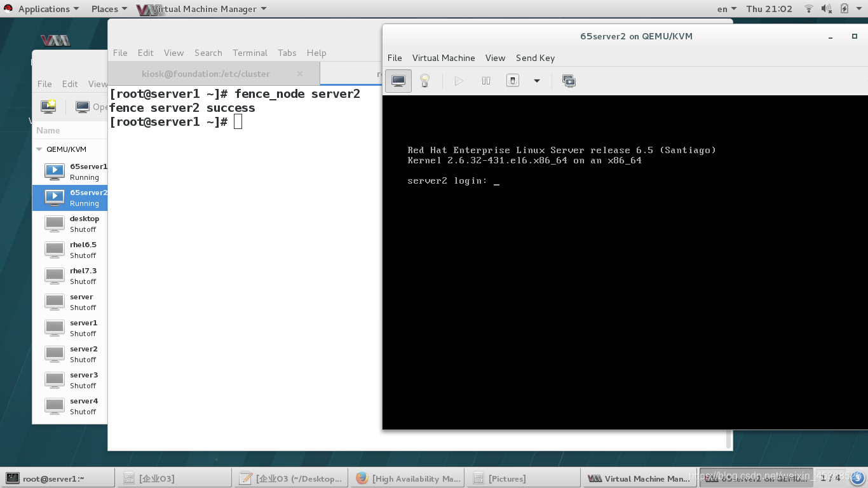The height and width of the screenshot is (488, 868).
Task: Select the 65server1 running VM icon
Action: coord(55,172)
